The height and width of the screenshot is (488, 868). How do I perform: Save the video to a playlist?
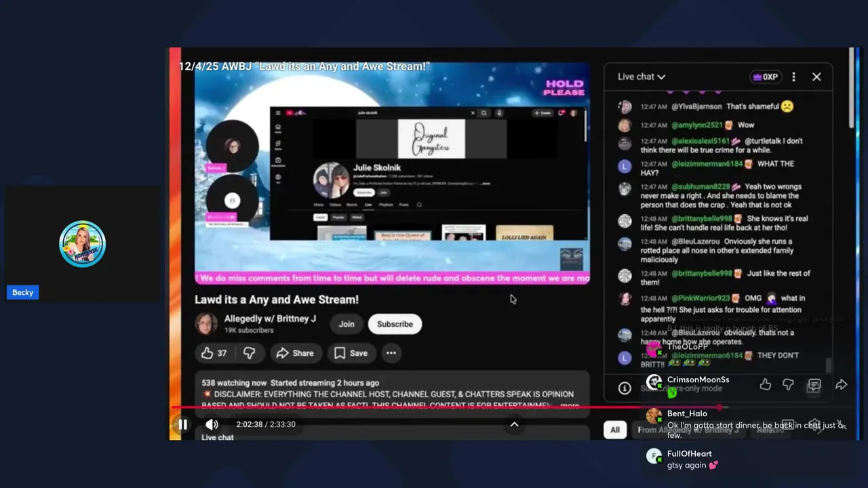[351, 353]
